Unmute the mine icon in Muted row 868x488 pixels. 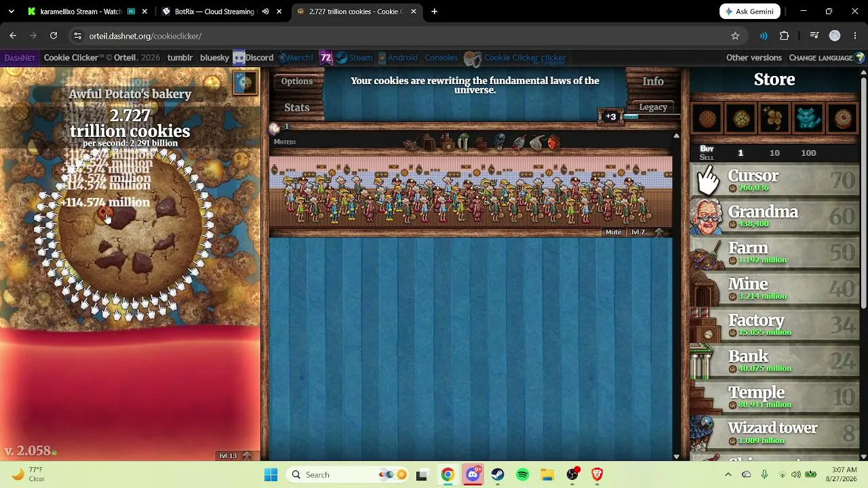tap(429, 143)
